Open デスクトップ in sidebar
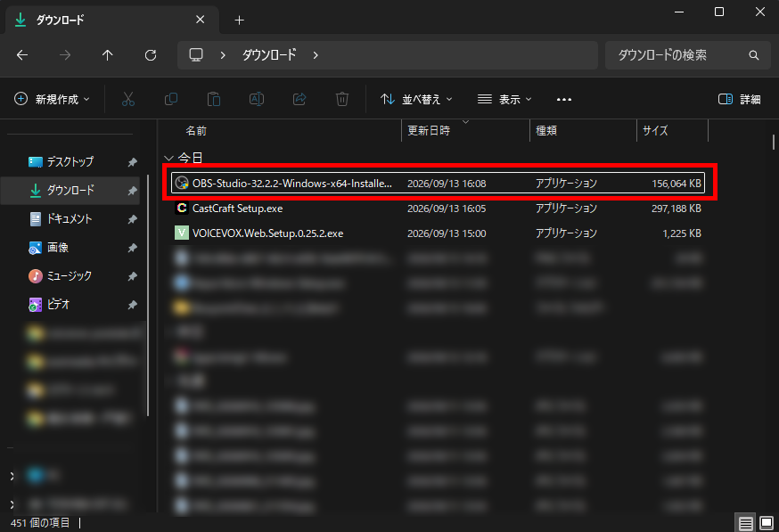This screenshot has width=779, height=532. (70, 162)
